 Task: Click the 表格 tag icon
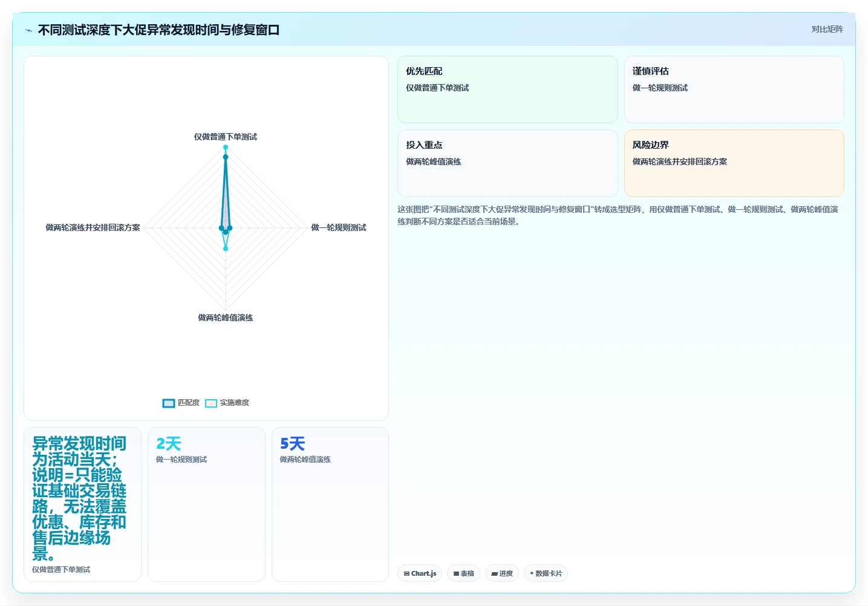(456, 573)
